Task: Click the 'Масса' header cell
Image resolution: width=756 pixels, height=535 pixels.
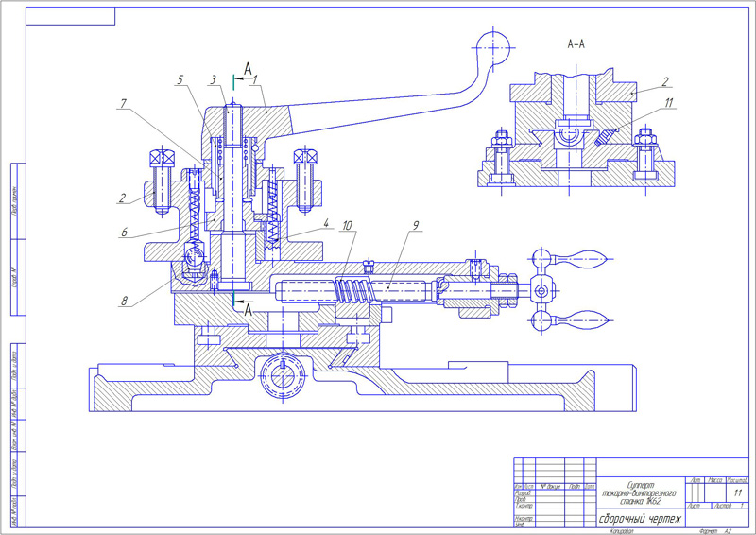Action: [714, 480]
